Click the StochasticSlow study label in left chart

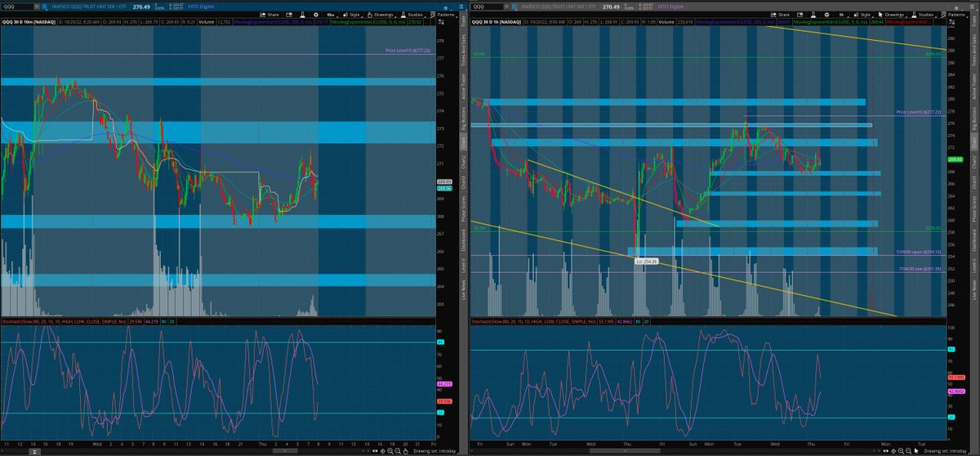(64, 323)
